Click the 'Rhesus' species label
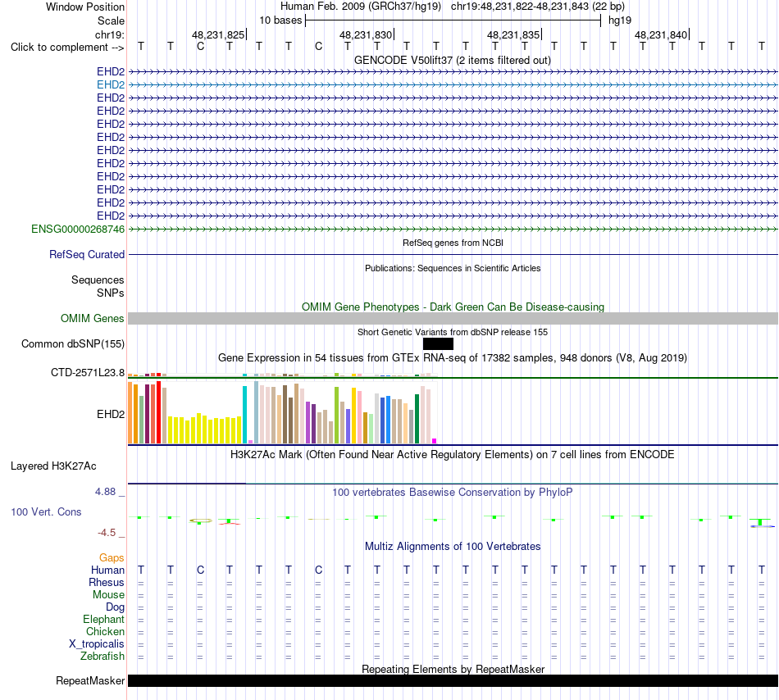This screenshot has height=700, width=779. [x=107, y=582]
